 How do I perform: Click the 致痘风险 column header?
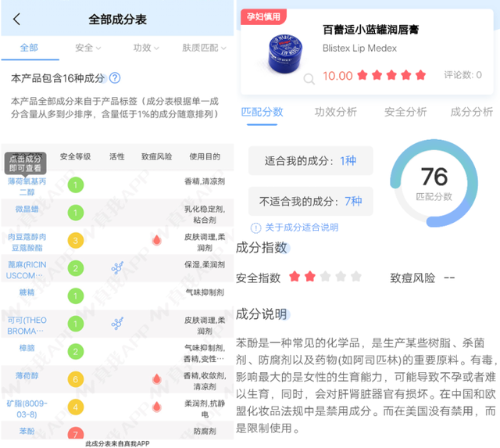pyautogui.click(x=156, y=156)
